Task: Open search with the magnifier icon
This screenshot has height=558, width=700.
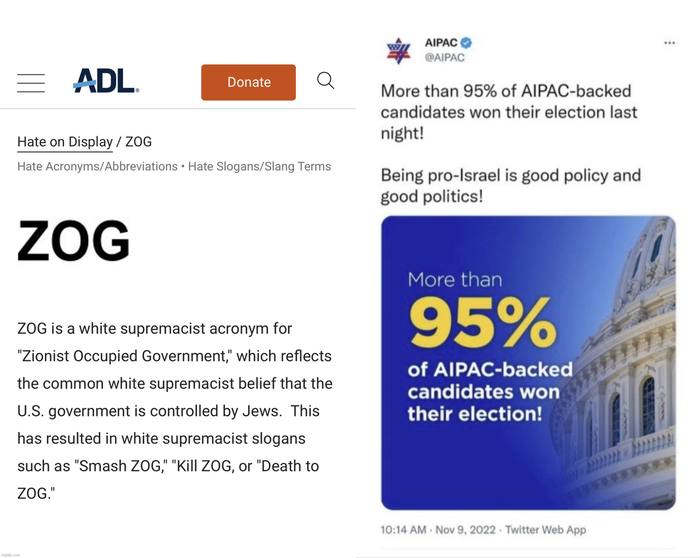Action: pos(325,81)
